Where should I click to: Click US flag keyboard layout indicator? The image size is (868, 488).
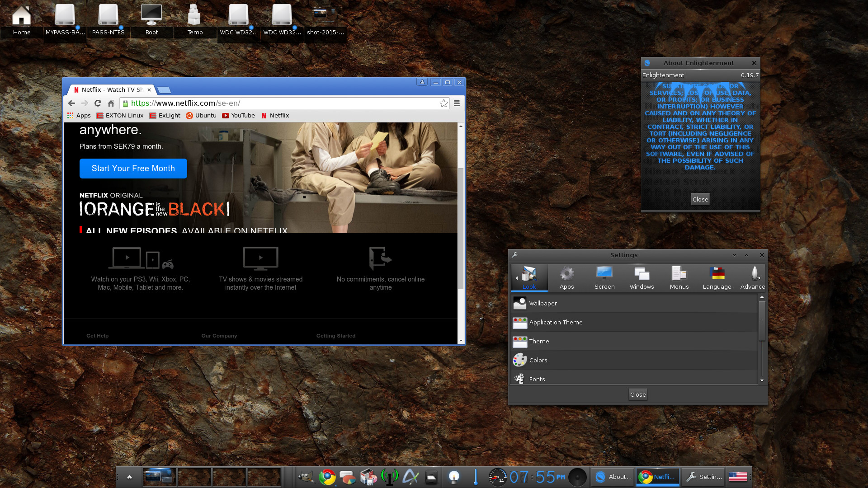pyautogui.click(x=738, y=477)
